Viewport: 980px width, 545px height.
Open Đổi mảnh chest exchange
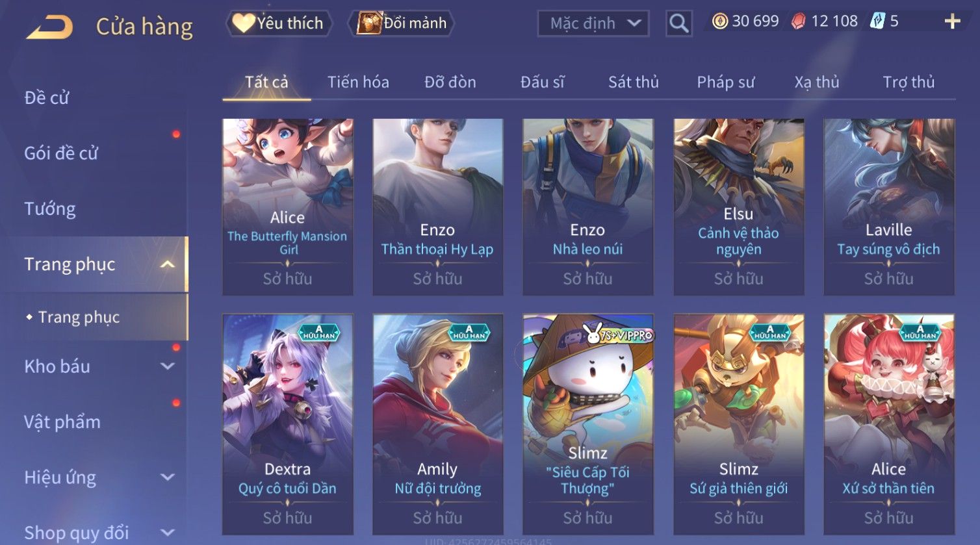(401, 23)
